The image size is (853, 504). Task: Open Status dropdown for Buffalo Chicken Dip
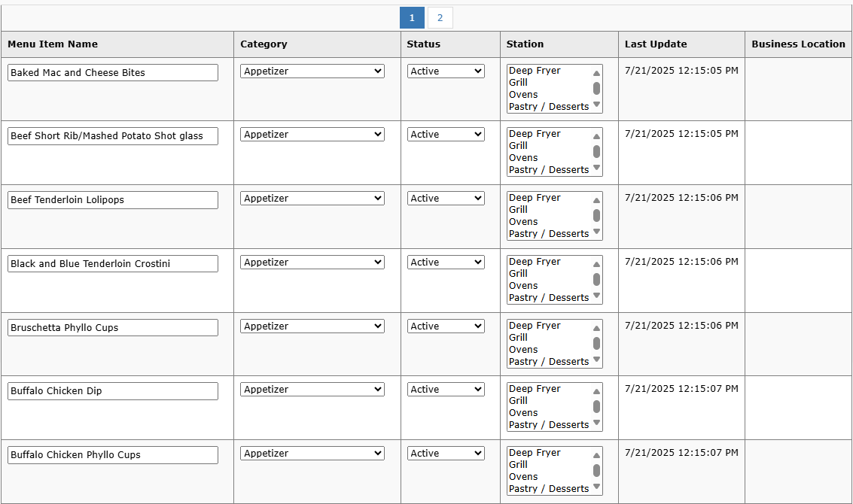coord(446,389)
